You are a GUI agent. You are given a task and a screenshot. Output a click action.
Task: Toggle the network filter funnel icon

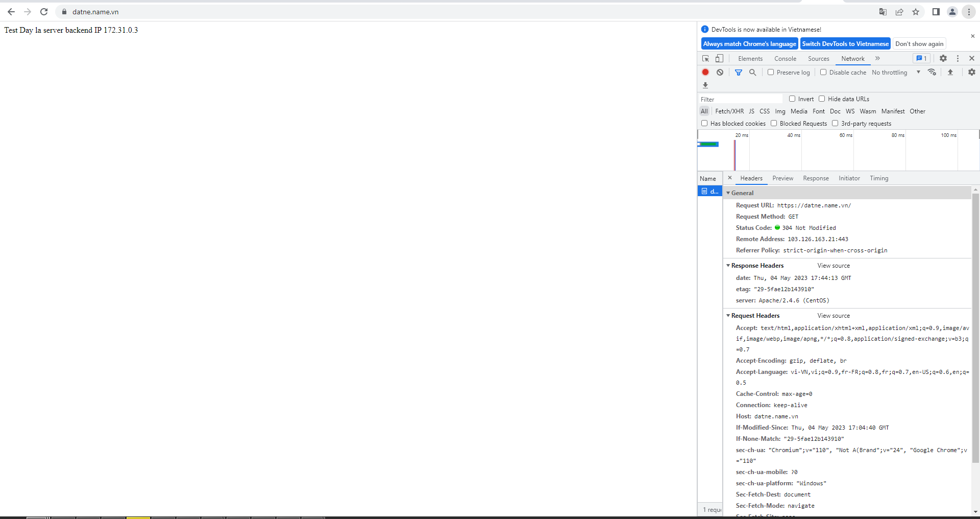(738, 73)
